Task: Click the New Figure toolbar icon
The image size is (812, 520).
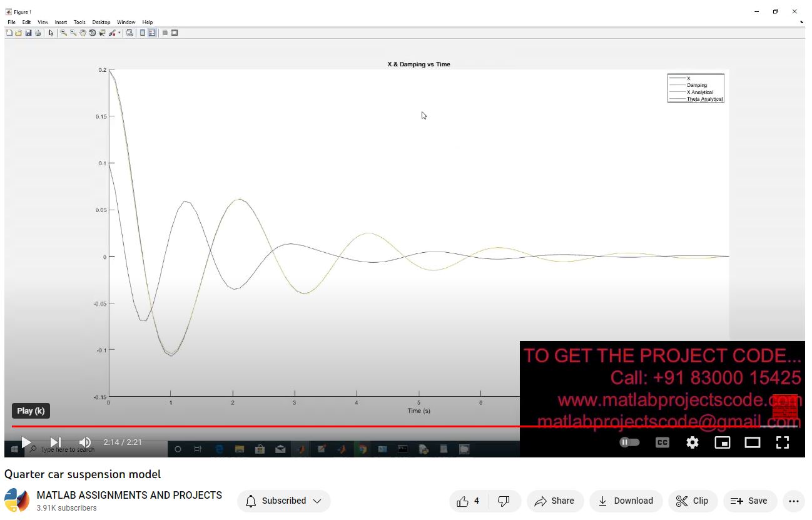Action: 9,33
